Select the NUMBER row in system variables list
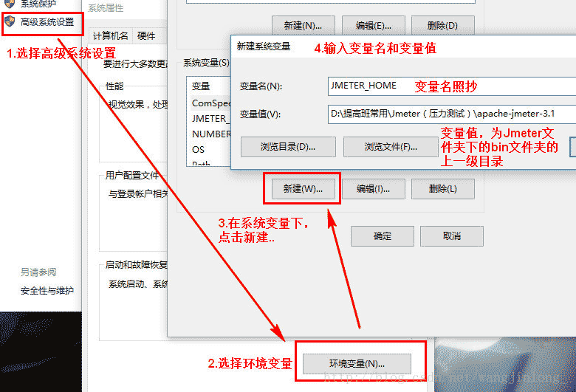Screen dimensions: 576x392 pos(210,134)
